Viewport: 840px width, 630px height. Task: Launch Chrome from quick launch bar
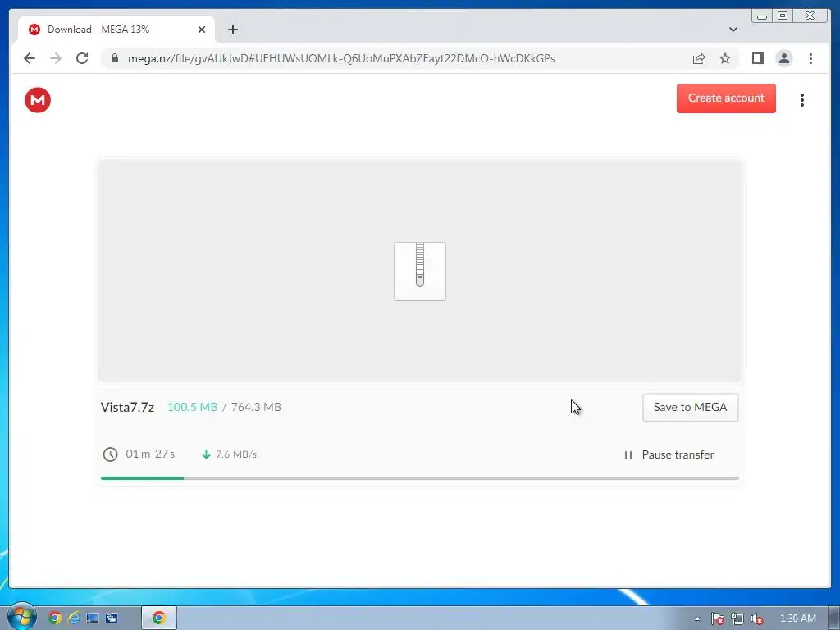click(55, 619)
